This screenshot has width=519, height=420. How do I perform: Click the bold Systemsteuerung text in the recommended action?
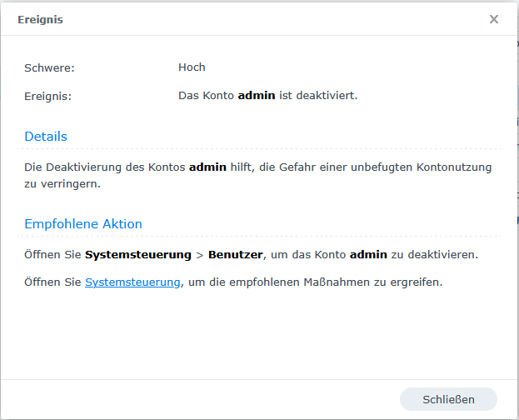(x=138, y=254)
